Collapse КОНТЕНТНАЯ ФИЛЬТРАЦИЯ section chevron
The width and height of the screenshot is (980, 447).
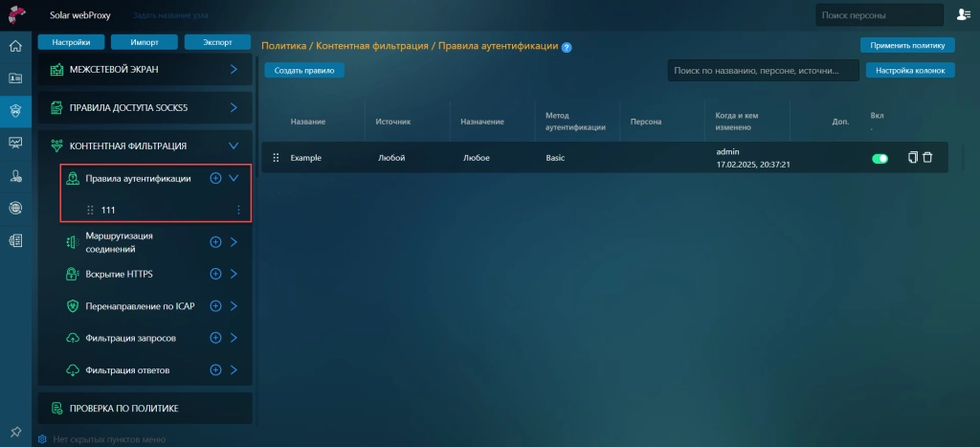click(234, 145)
